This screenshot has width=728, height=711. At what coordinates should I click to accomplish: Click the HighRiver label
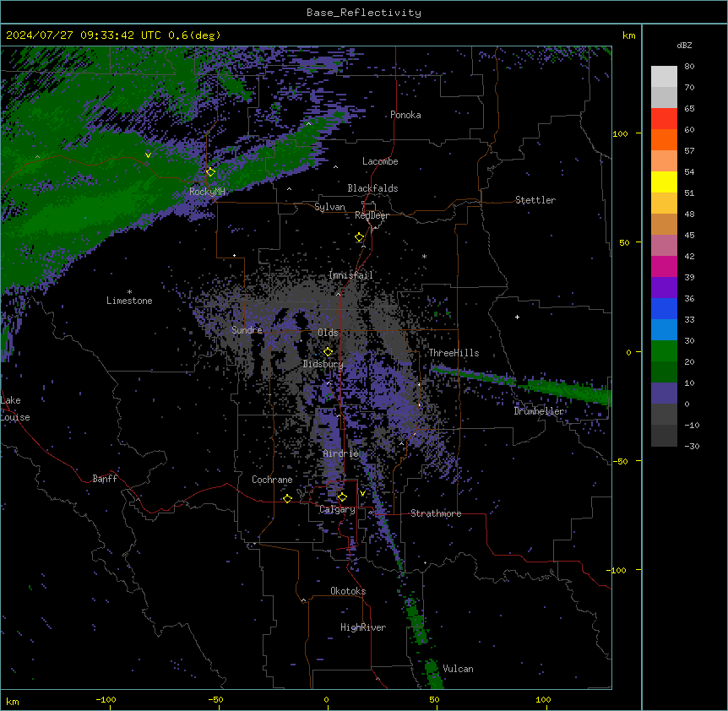click(363, 627)
